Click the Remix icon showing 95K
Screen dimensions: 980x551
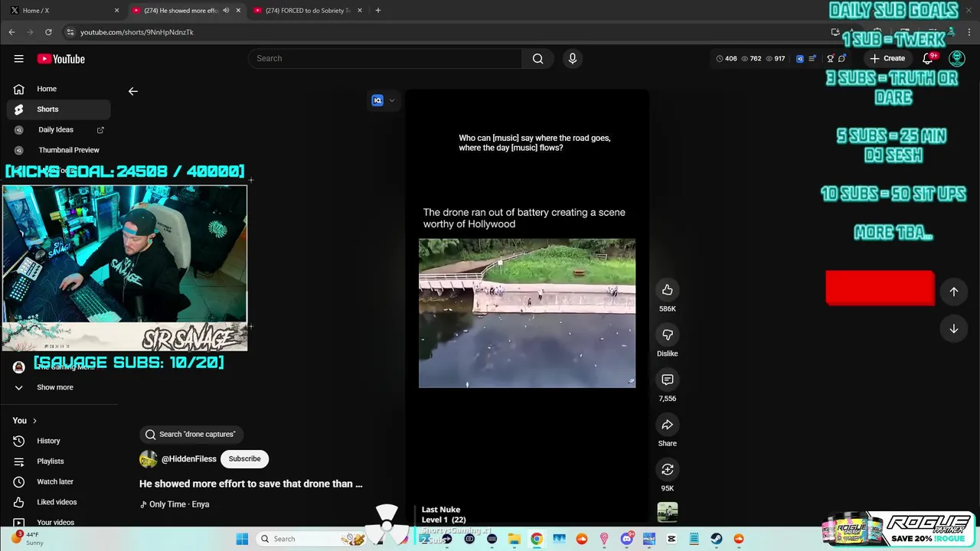pos(667,469)
